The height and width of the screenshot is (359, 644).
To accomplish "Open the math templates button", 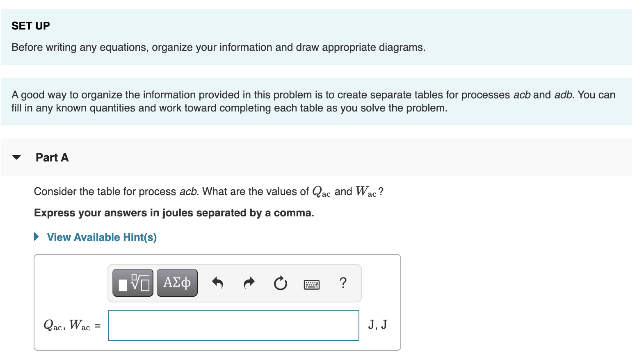I will pos(133,283).
